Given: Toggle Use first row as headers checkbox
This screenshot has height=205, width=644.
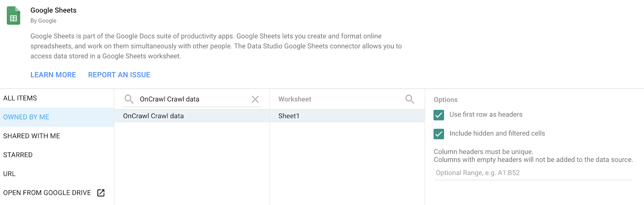Looking at the screenshot, I should 439,115.
